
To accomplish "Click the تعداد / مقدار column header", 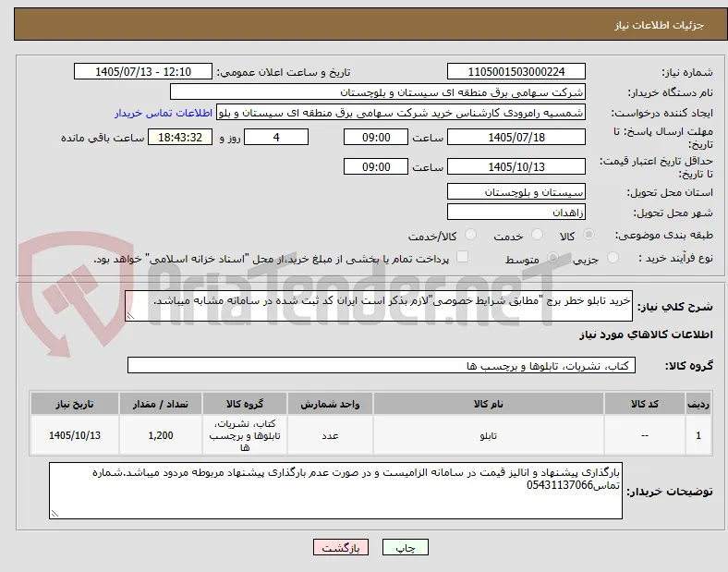I will [x=161, y=404].
